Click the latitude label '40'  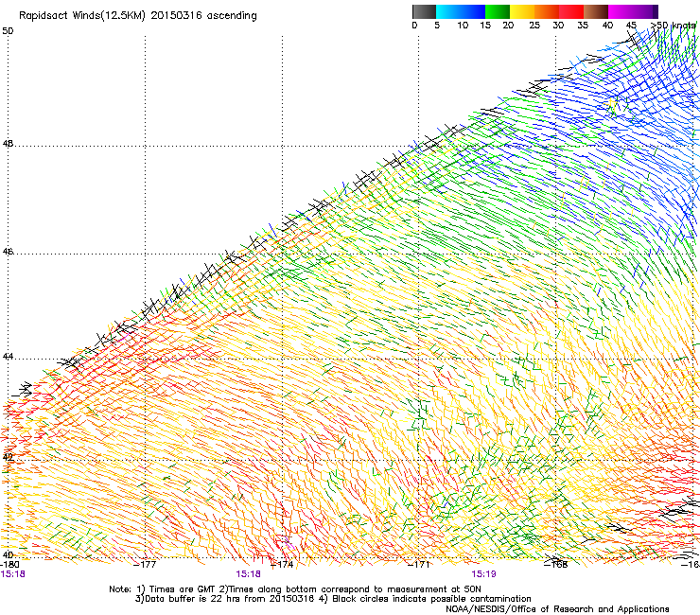[8, 554]
